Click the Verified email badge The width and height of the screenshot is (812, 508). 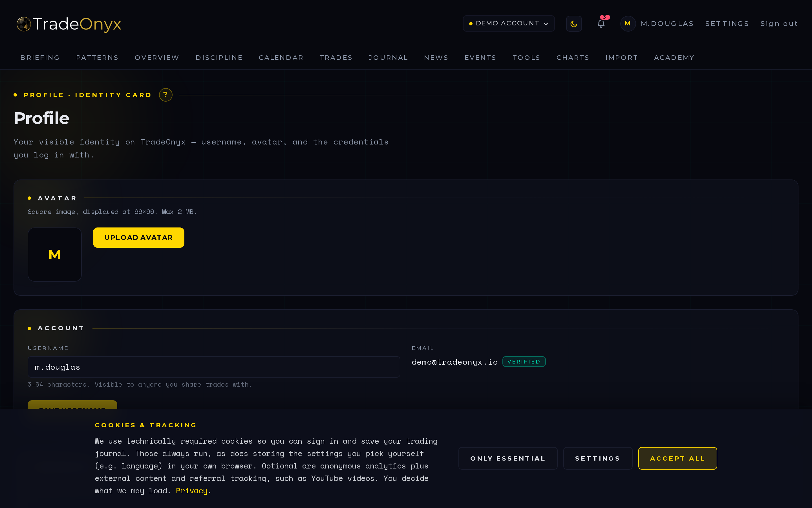[x=524, y=362]
